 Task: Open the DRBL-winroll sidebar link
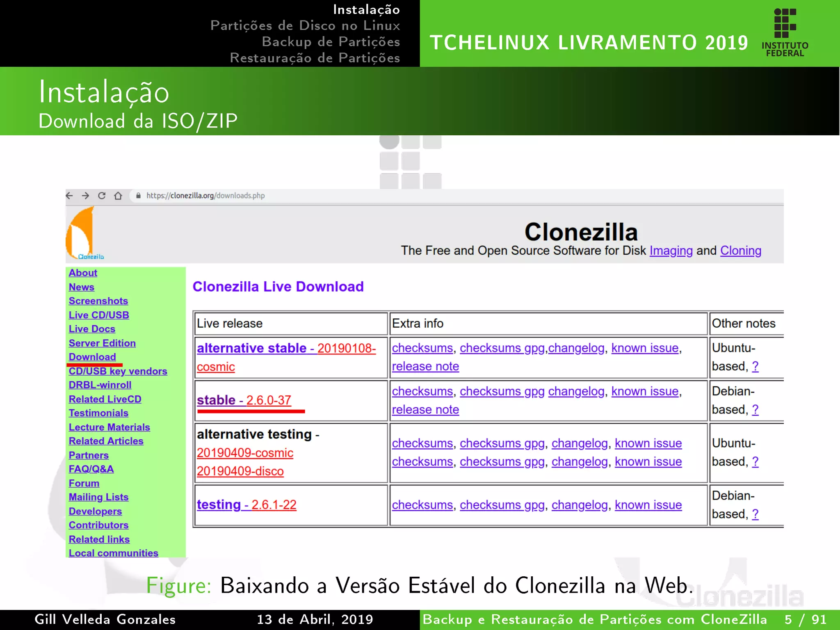(100, 385)
